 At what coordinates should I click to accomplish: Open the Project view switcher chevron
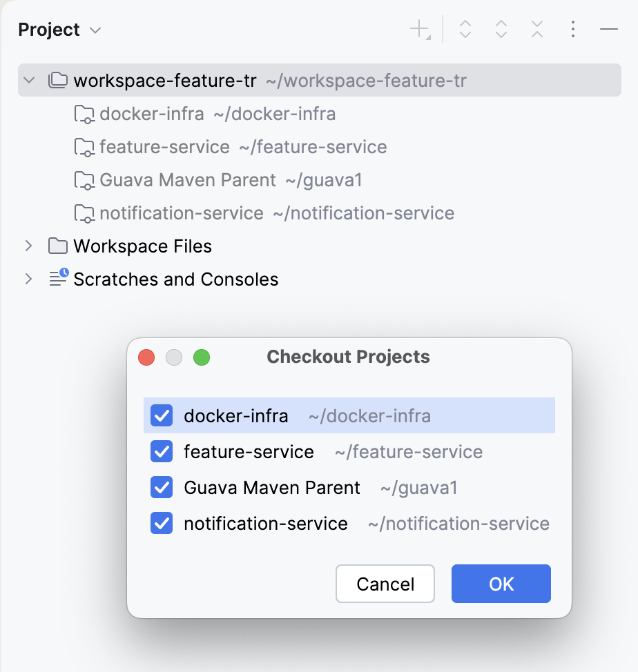click(95, 30)
